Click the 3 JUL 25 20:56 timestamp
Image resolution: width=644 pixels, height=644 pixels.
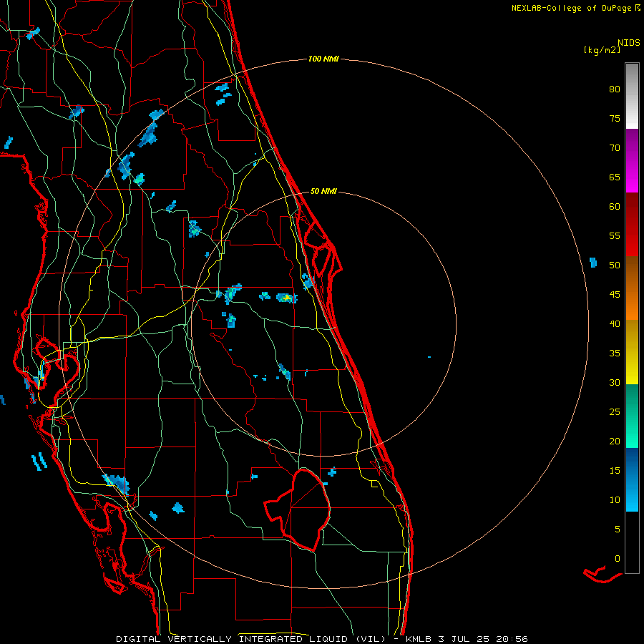[x=485, y=639]
